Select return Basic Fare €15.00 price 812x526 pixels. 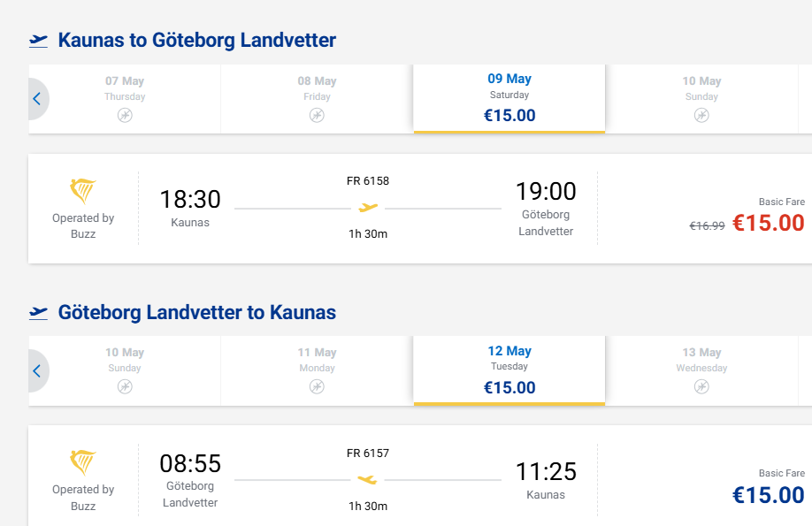click(768, 494)
